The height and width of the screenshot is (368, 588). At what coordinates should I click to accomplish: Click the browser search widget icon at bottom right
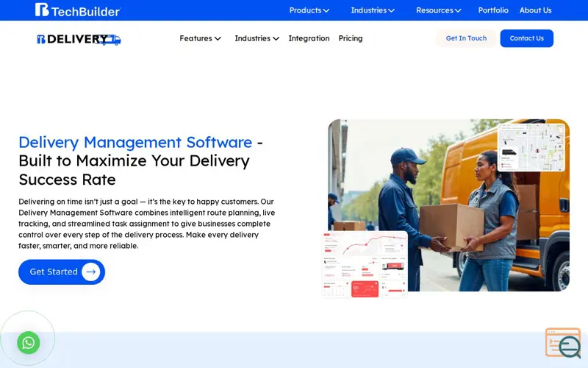click(563, 343)
